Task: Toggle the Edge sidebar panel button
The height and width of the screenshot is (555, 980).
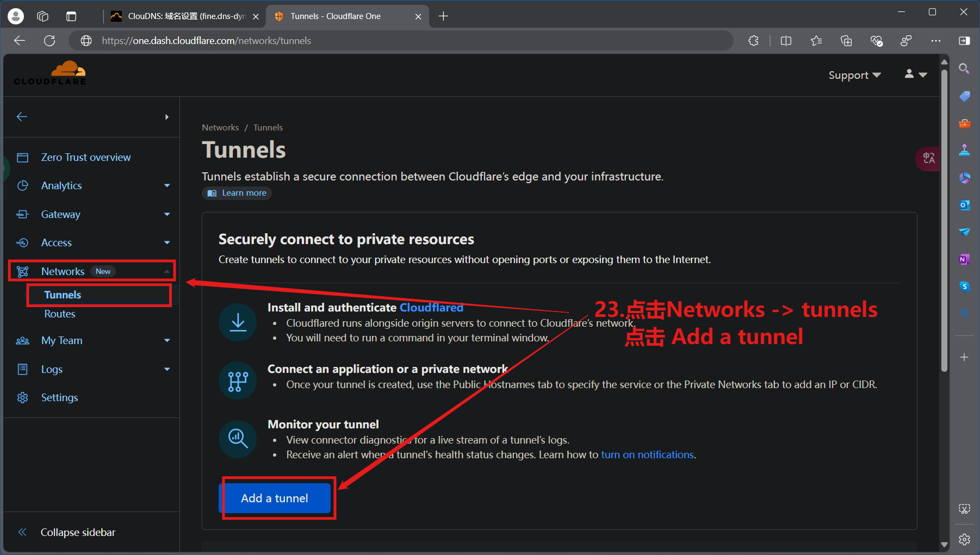Action: click(x=964, y=41)
